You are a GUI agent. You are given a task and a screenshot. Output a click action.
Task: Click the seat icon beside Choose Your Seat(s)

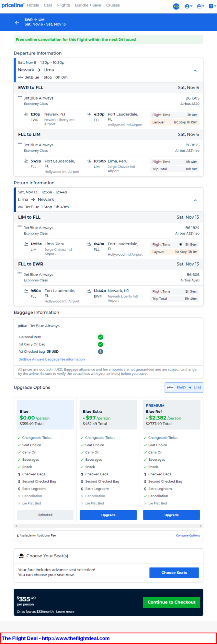pos(21,556)
